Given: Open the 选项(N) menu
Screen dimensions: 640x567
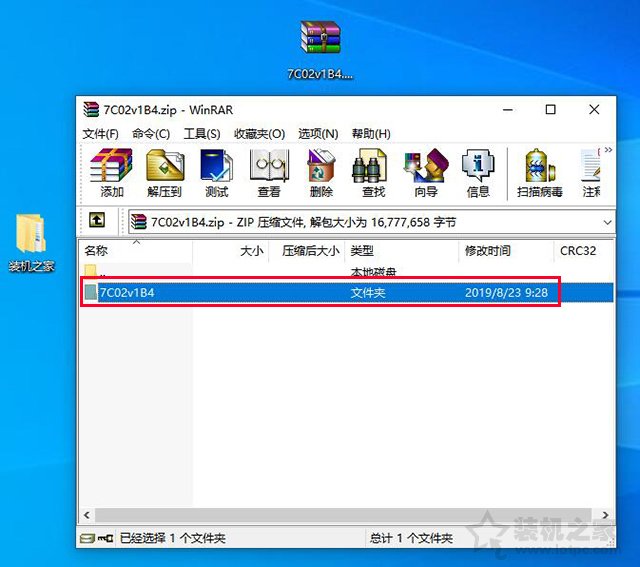Looking at the screenshot, I should coord(318,133).
